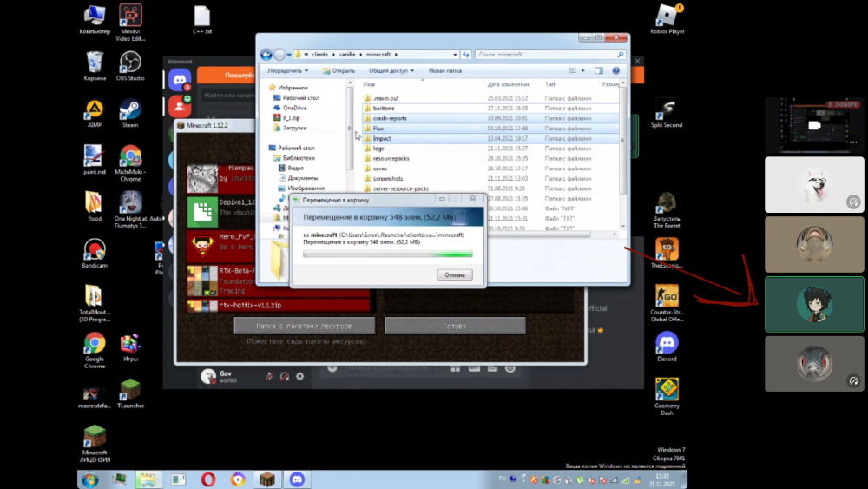Toggle Explorer preview pane button
The image size is (868, 489).
pyautogui.click(x=599, y=71)
